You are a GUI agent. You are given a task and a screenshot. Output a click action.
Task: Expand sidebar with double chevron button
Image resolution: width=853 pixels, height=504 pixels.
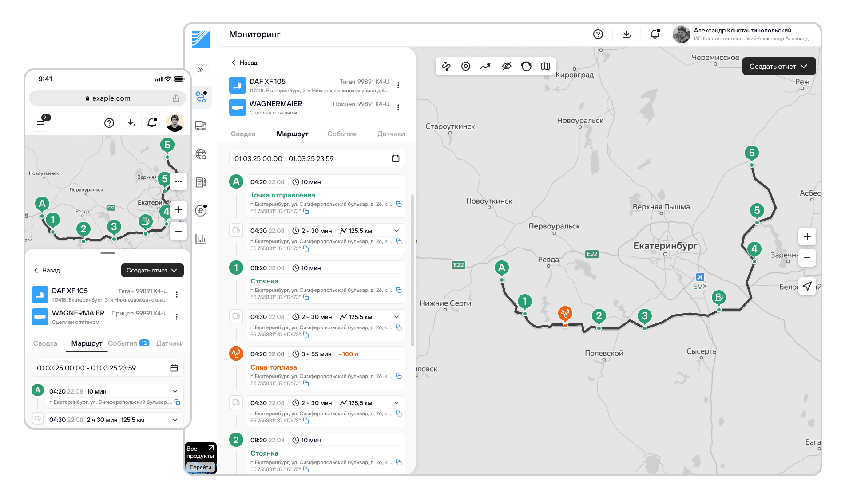pyautogui.click(x=201, y=70)
